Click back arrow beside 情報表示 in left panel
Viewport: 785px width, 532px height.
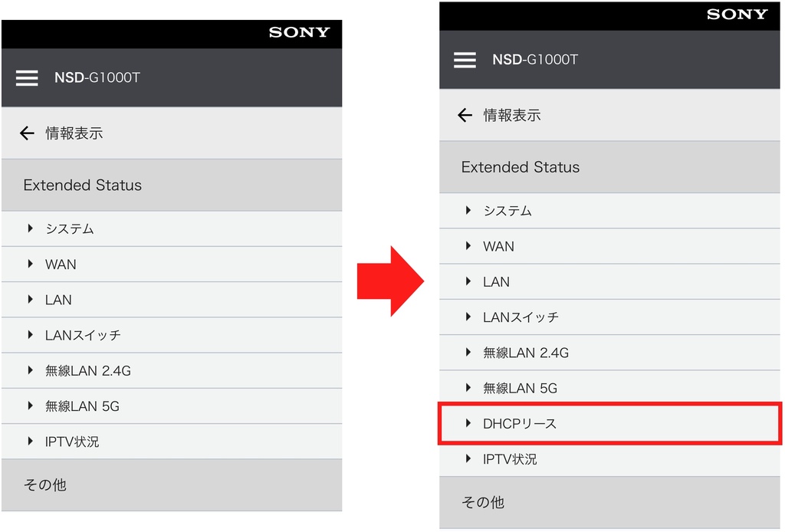(x=27, y=133)
